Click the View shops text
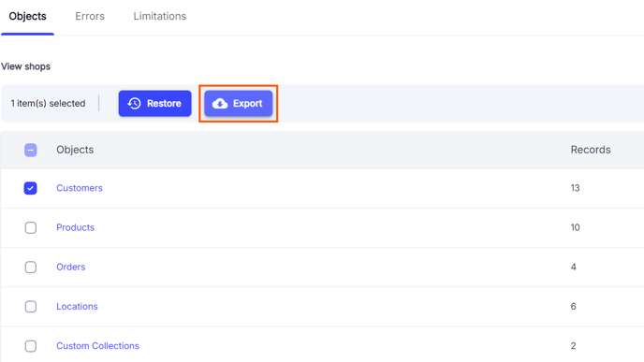The width and height of the screenshot is (644, 362). click(25, 66)
